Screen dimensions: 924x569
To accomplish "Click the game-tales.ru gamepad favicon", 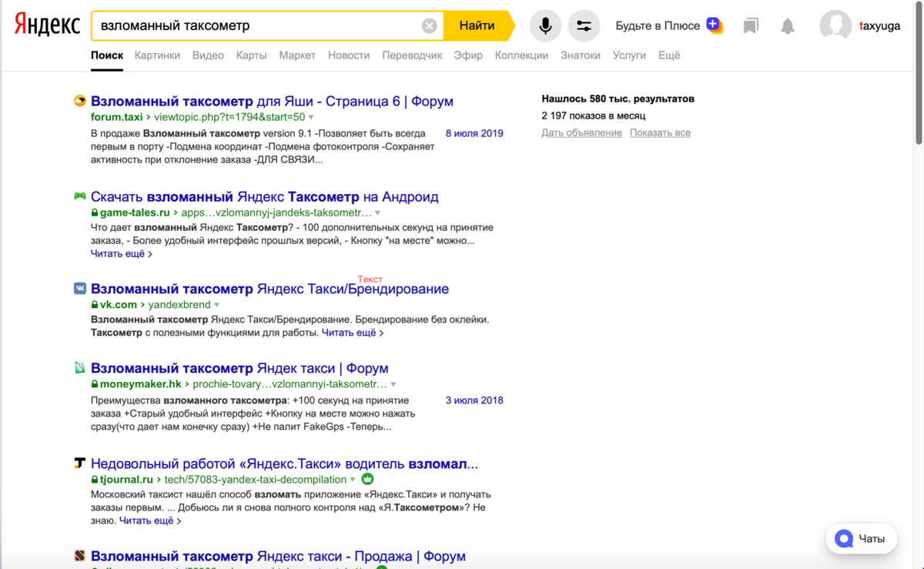I will point(79,196).
